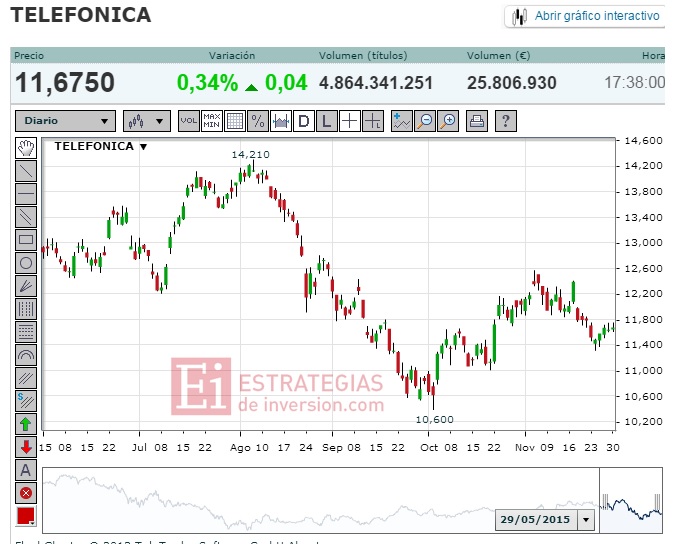Select the horizontal line tool
680x544 pixels.
pos(26,194)
